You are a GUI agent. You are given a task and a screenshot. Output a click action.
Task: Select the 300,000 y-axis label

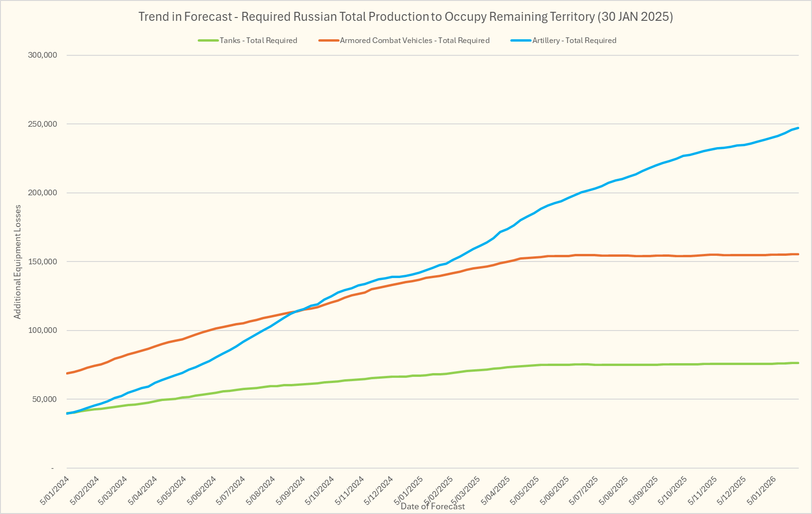(43, 55)
